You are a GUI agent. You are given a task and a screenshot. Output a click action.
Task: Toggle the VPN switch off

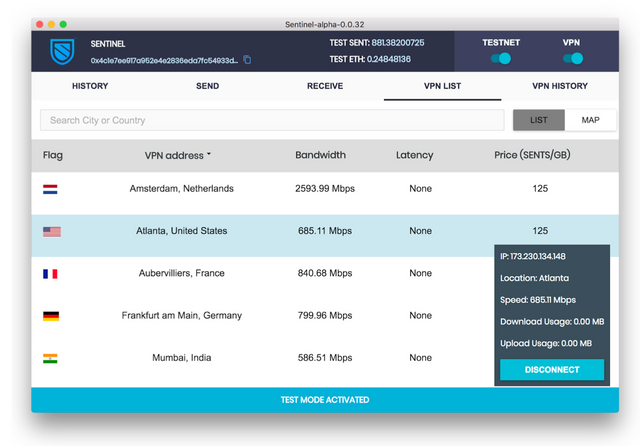[x=573, y=59]
